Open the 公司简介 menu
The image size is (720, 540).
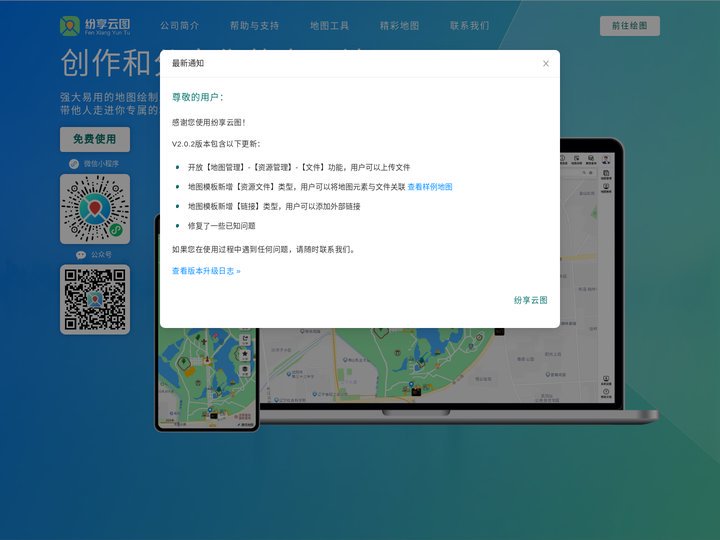(x=180, y=26)
